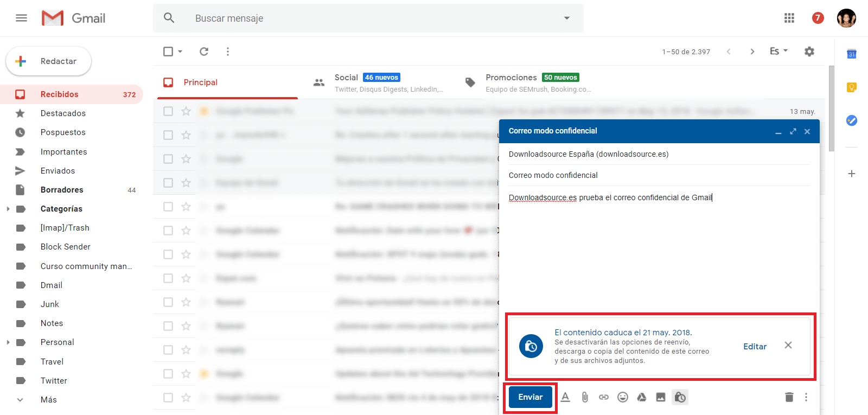868x415 pixels.
Task: Expand the Categorías label
Action: click(x=8, y=209)
